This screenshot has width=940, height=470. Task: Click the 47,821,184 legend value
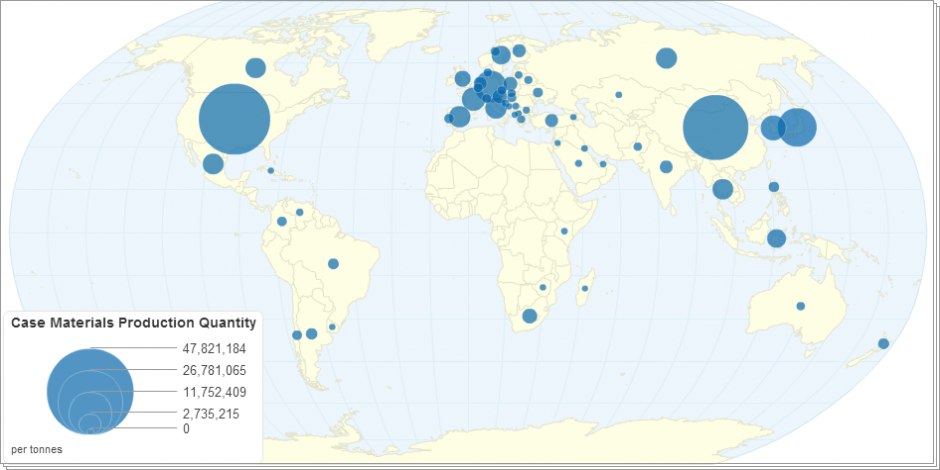click(x=214, y=349)
